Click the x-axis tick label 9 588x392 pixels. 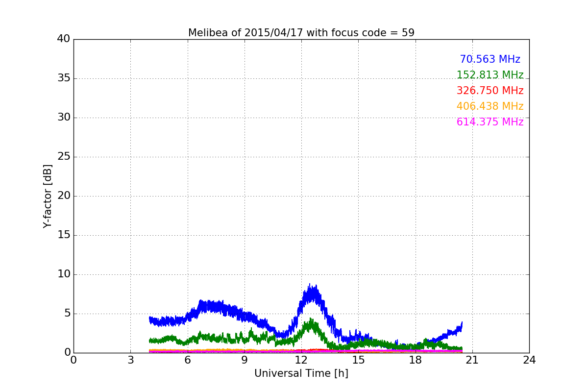245,360
